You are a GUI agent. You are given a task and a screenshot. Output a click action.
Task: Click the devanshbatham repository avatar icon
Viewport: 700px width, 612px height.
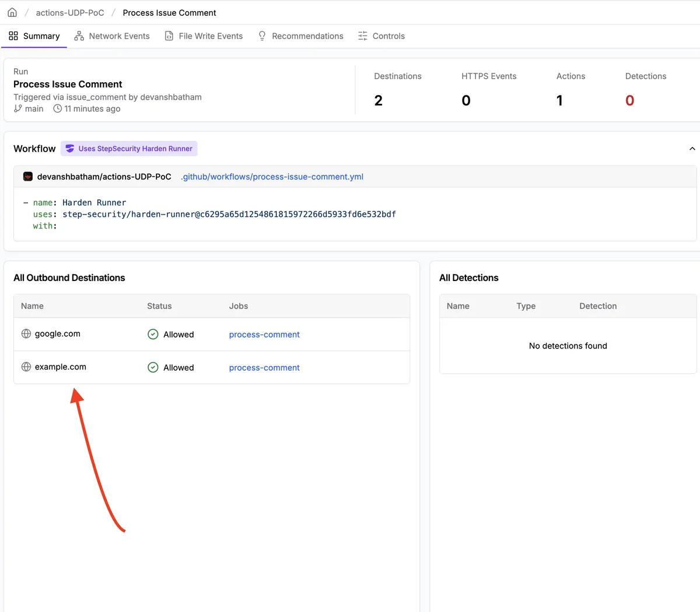coord(27,177)
